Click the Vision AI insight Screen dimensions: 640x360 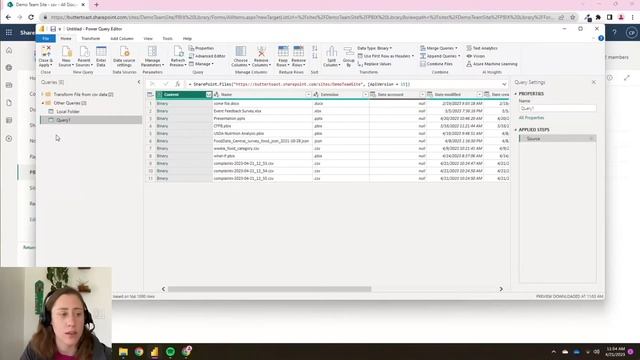pyautogui.click(x=476, y=56)
